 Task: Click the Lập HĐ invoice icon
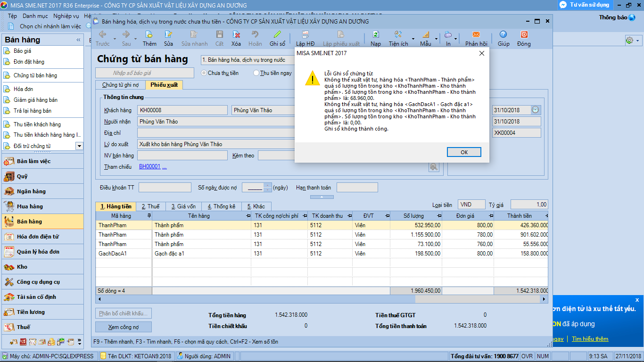point(305,35)
